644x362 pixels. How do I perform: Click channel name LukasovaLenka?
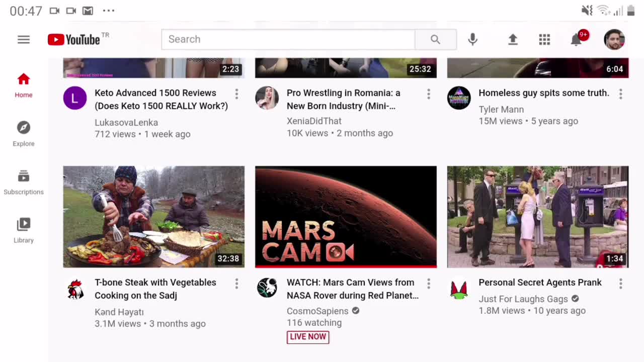[x=126, y=123]
